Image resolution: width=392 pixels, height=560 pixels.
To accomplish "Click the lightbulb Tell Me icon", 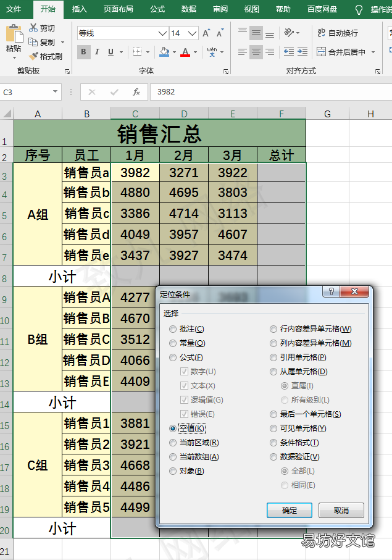I will coord(359,9).
